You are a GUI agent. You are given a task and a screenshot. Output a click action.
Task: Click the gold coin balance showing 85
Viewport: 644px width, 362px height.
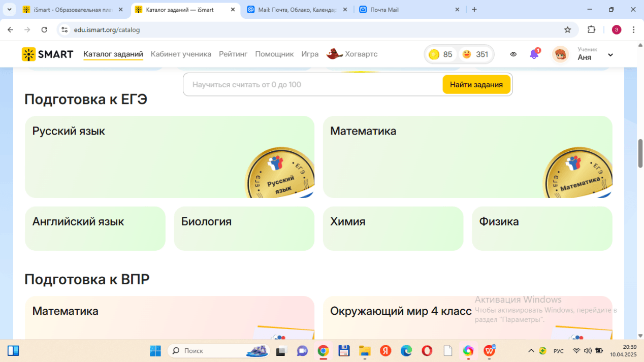(x=441, y=54)
